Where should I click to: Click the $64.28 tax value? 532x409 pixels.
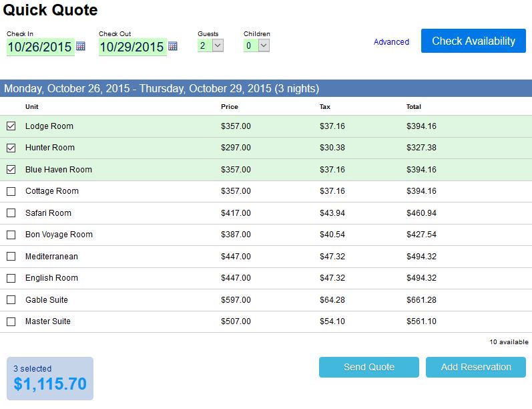332,300
